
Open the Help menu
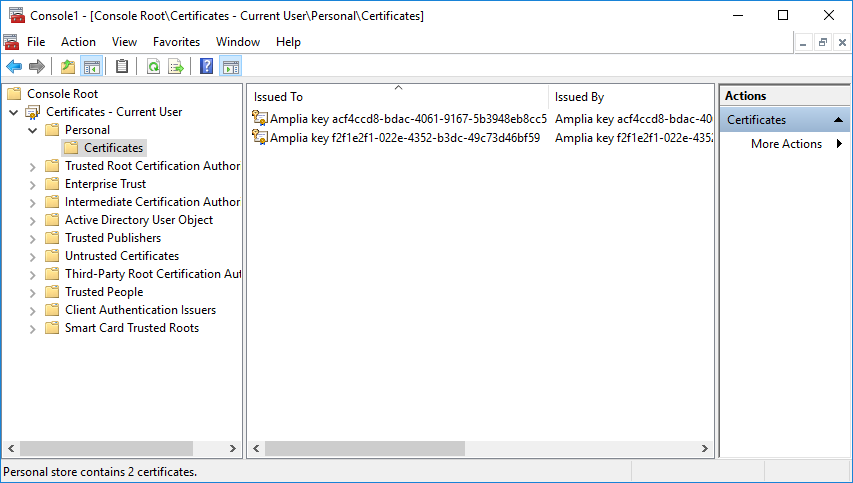pos(288,42)
